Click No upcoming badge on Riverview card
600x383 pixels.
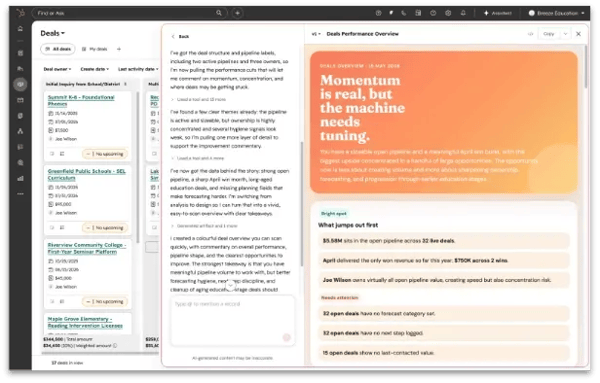pyautogui.click(x=105, y=302)
